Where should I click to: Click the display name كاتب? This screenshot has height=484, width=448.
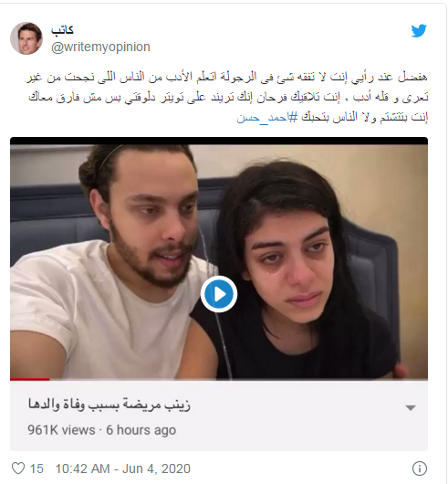click(x=62, y=29)
